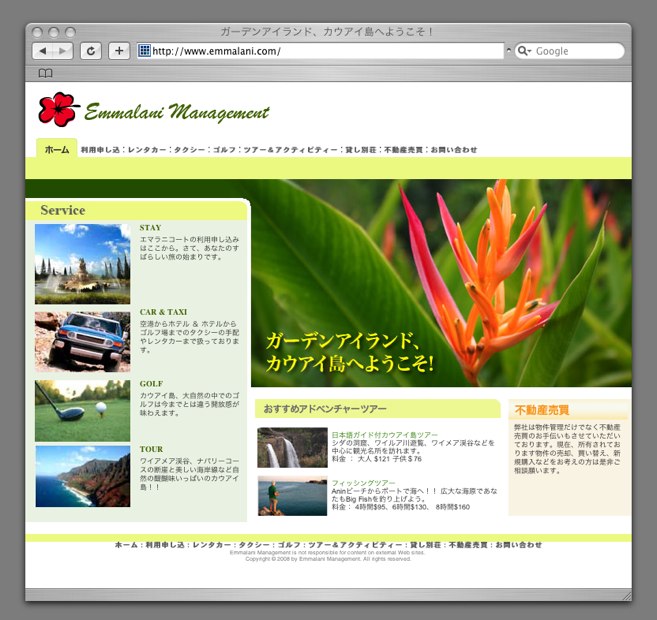Viewport: 657px width, 620px height.
Task: Click footer 貸し別荘 link
Action: pos(425,545)
